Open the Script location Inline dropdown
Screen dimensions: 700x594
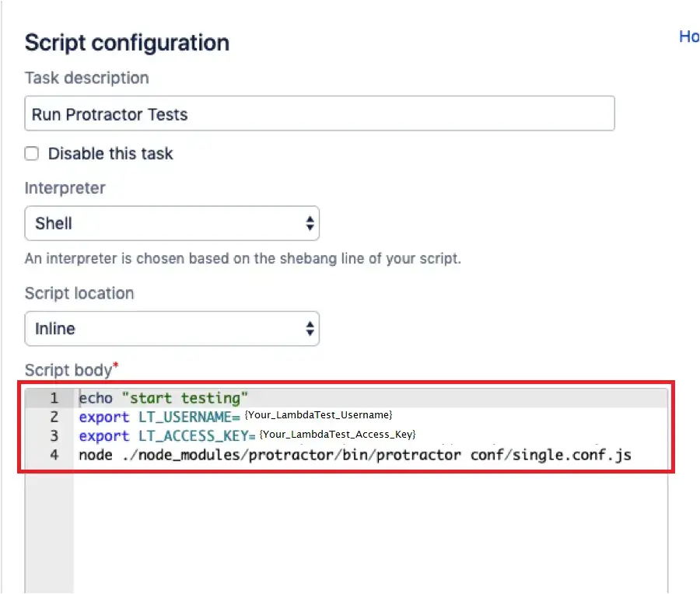[x=171, y=329]
